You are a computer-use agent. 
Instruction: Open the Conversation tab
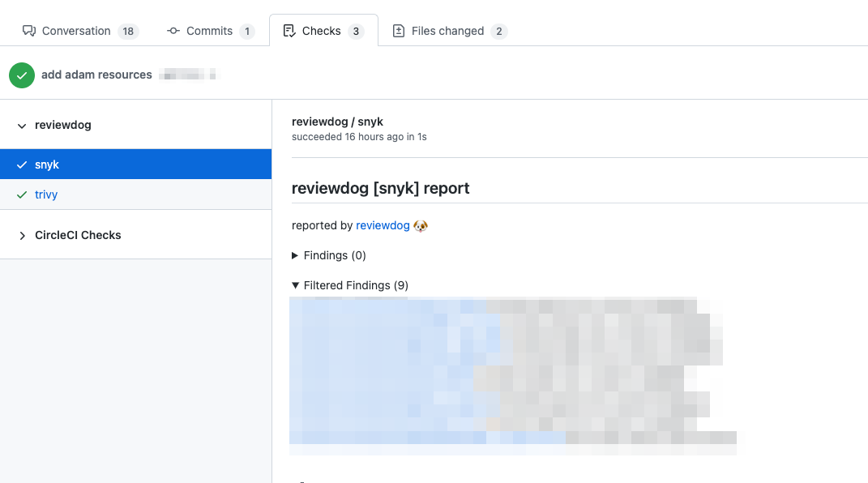(79, 31)
